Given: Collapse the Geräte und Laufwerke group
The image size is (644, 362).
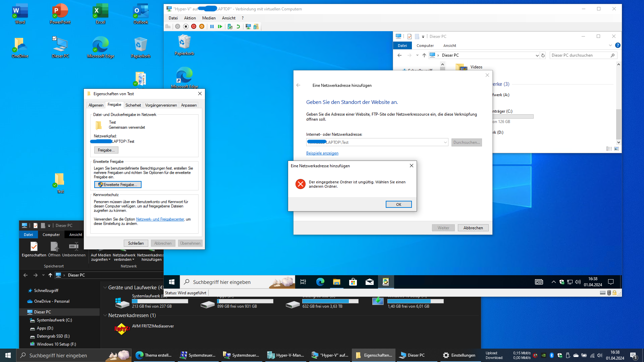Looking at the screenshot, I should [x=105, y=288].
